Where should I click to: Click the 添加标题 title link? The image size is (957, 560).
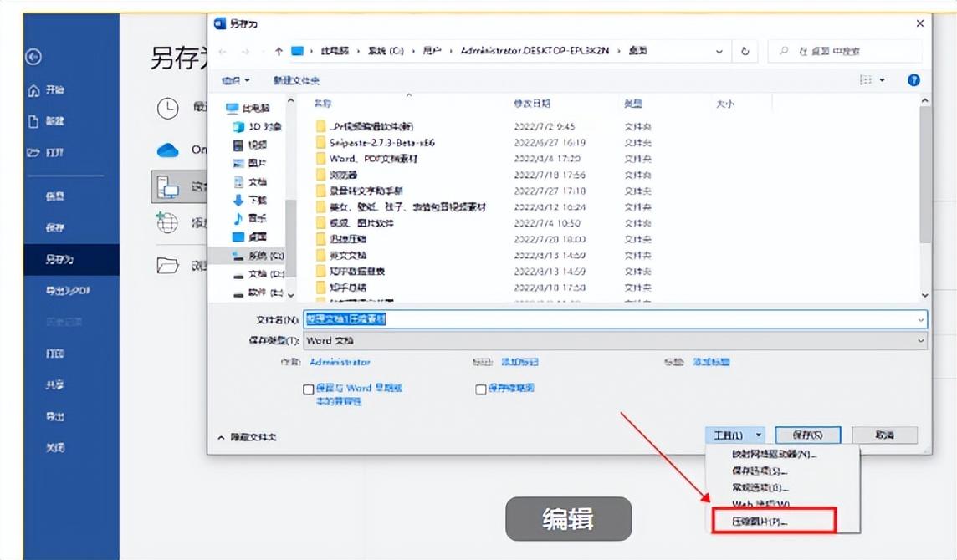711,362
